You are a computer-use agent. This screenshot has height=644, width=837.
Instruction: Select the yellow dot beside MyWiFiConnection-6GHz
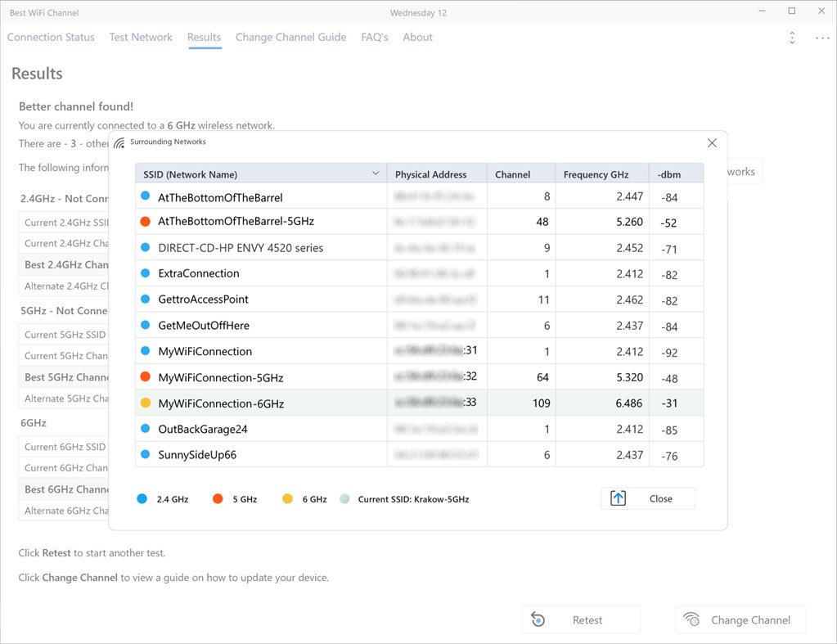[145, 403]
